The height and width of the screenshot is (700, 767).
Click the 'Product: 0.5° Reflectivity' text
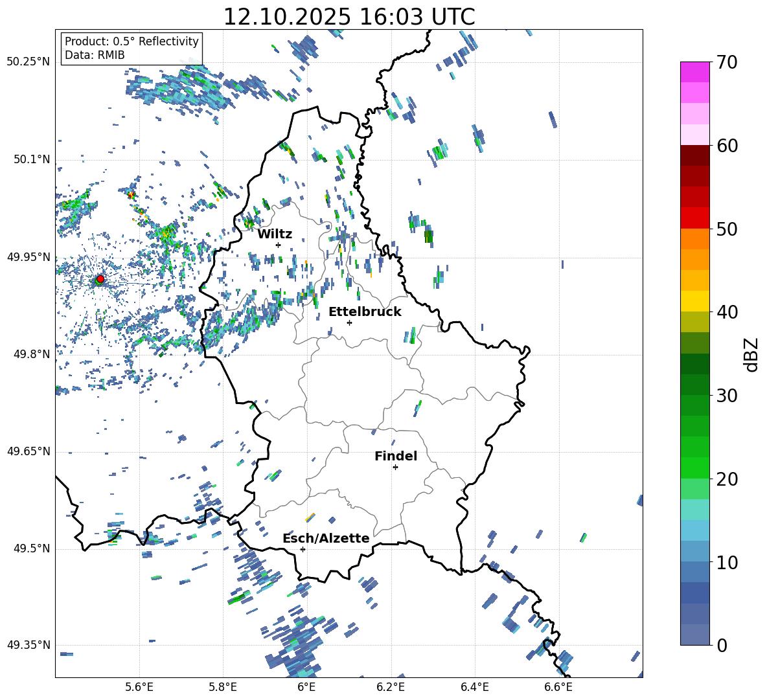132,41
